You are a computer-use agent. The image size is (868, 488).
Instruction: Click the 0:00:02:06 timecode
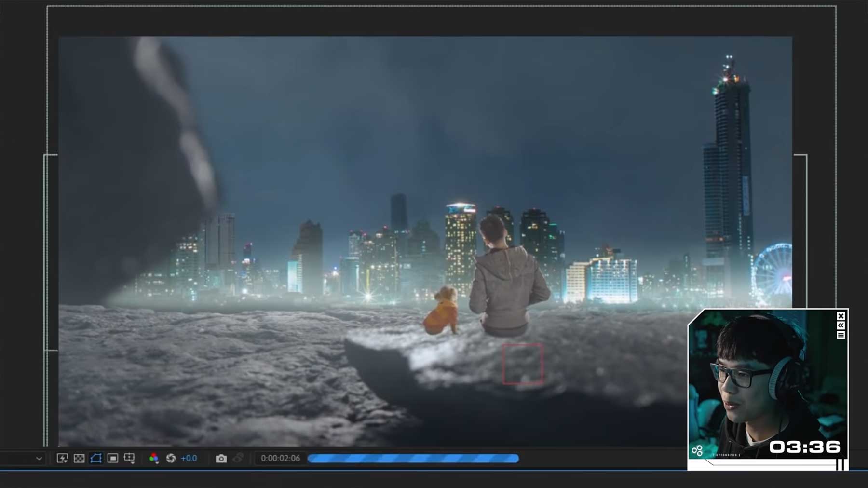click(280, 458)
